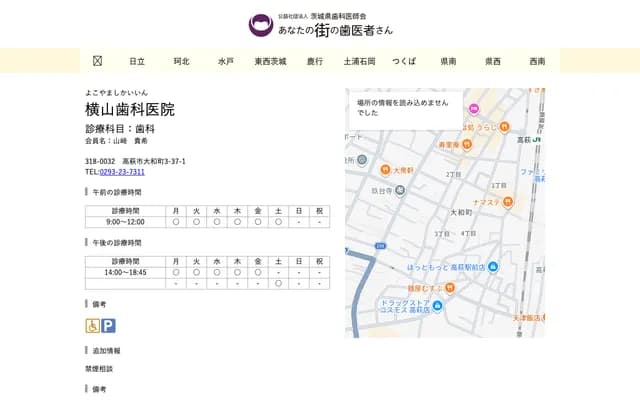Click the 午前の診療時間 section heading
Screen dimensions: 640x400
pyautogui.click(x=117, y=192)
